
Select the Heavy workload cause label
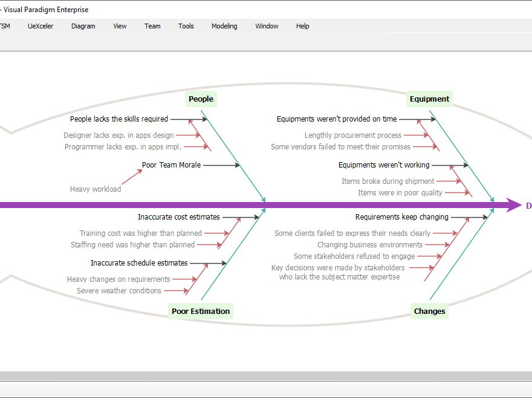(95, 189)
